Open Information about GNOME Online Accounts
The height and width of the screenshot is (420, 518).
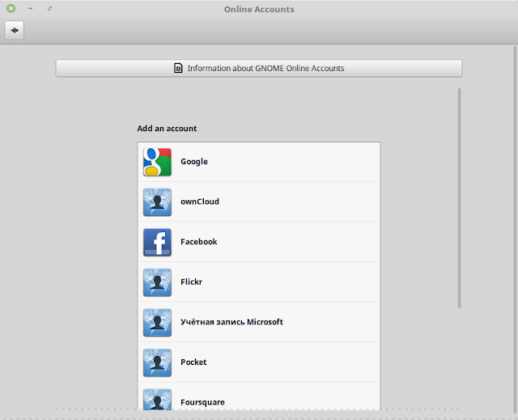click(x=259, y=68)
